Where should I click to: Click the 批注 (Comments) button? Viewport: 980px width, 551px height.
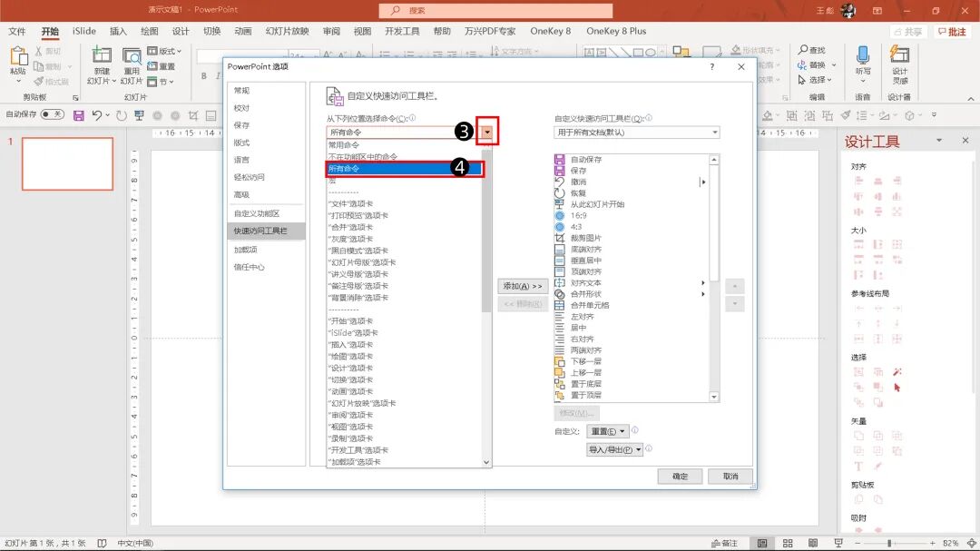(952, 31)
